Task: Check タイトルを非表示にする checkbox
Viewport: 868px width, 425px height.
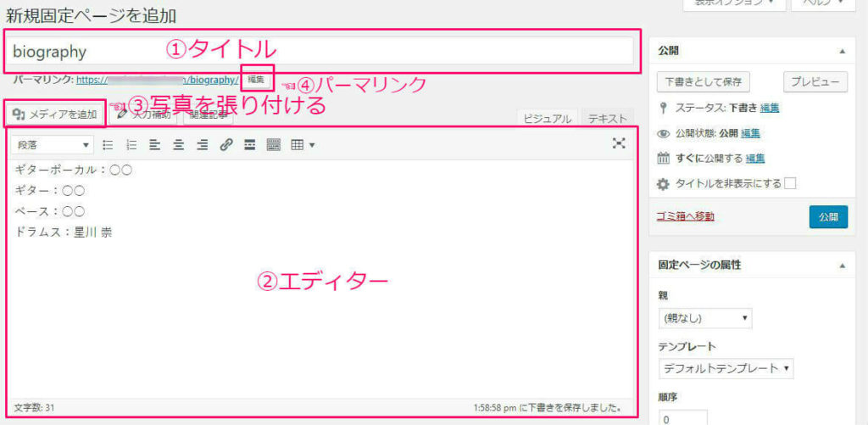Action: click(790, 184)
